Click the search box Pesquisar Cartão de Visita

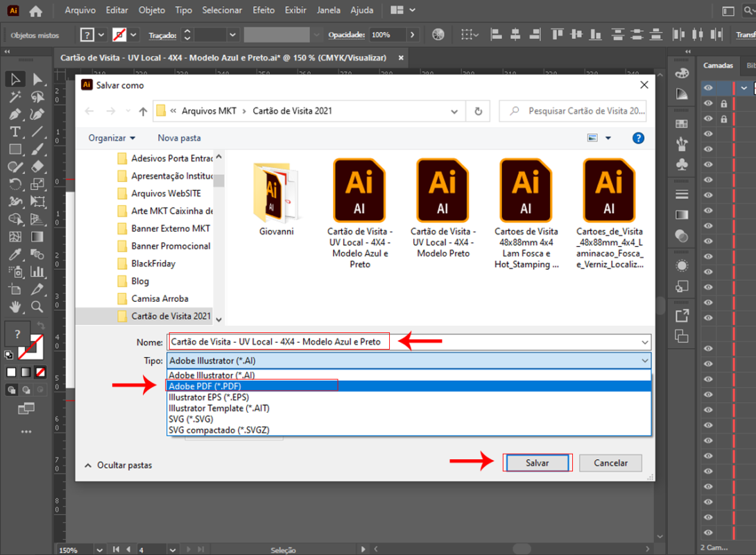click(573, 112)
